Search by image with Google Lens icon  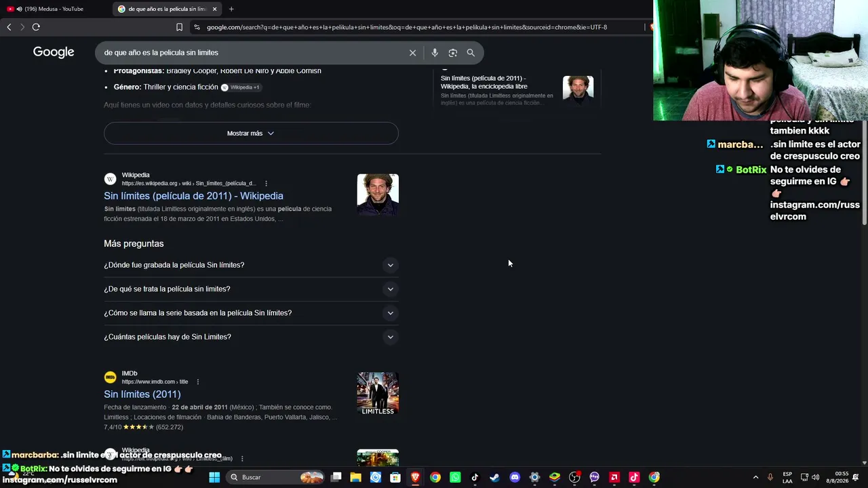(x=452, y=53)
